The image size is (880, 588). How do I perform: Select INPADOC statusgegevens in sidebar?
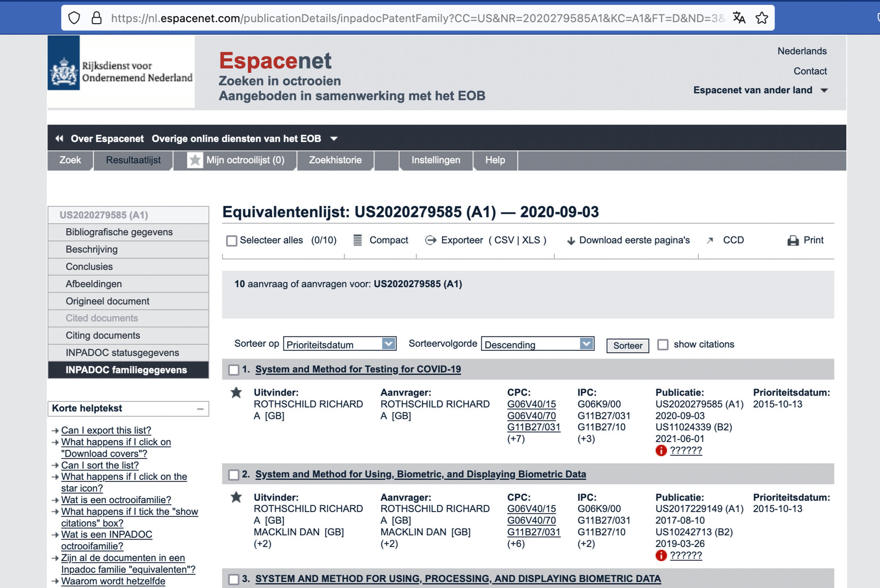(x=122, y=352)
